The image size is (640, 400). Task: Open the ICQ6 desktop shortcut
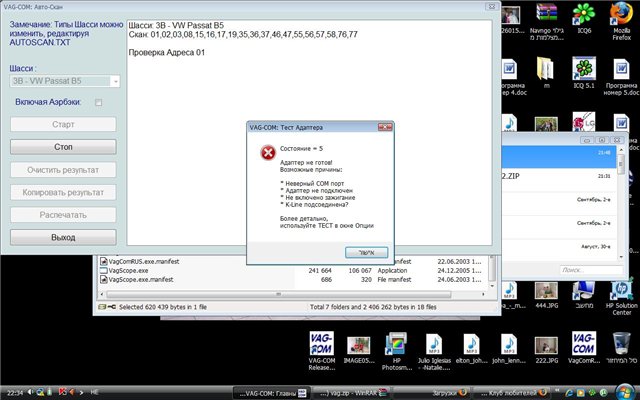[x=584, y=18]
